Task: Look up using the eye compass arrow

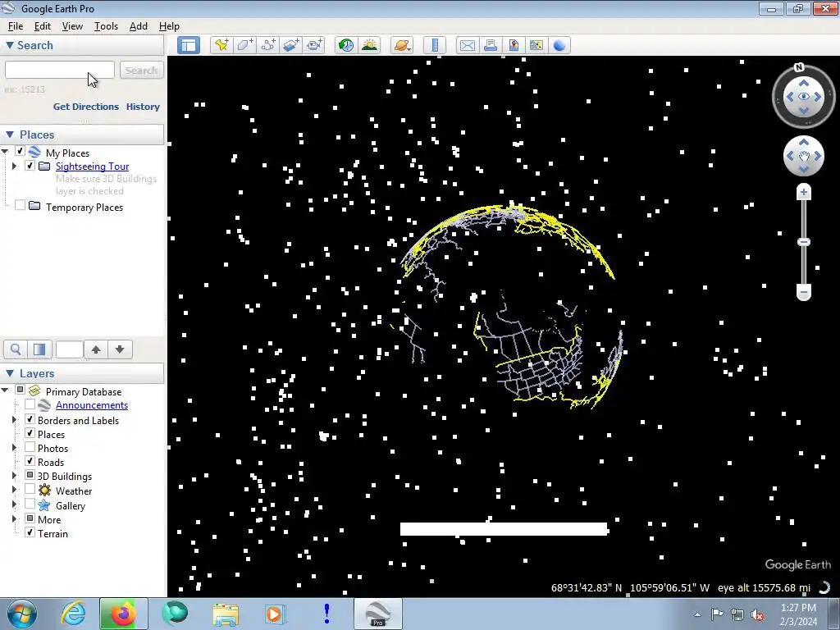Action: click(x=804, y=83)
